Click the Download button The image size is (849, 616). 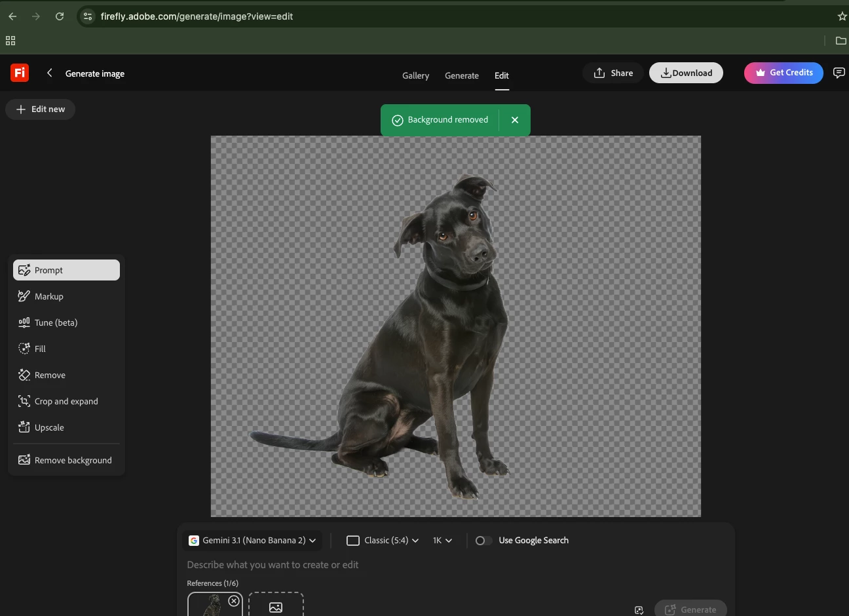point(686,73)
